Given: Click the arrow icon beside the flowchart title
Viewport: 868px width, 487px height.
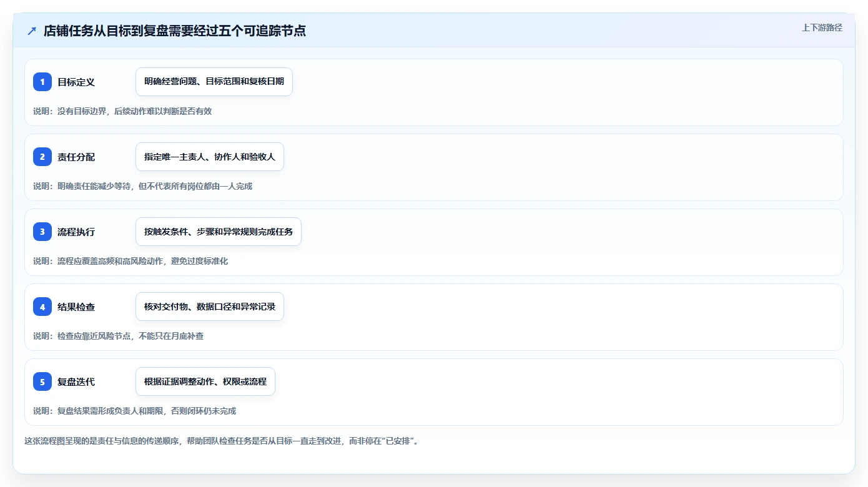Looking at the screenshot, I should (32, 31).
